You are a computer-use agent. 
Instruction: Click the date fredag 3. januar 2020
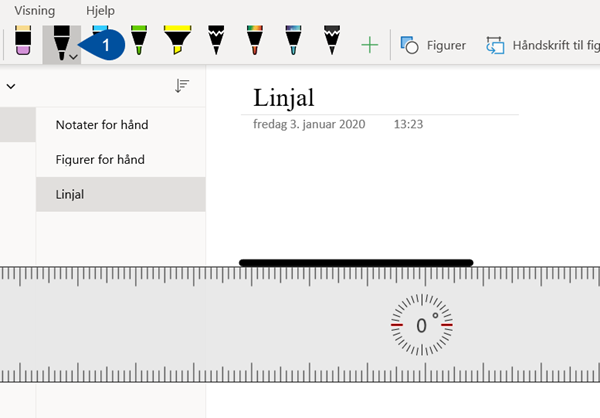[309, 124]
